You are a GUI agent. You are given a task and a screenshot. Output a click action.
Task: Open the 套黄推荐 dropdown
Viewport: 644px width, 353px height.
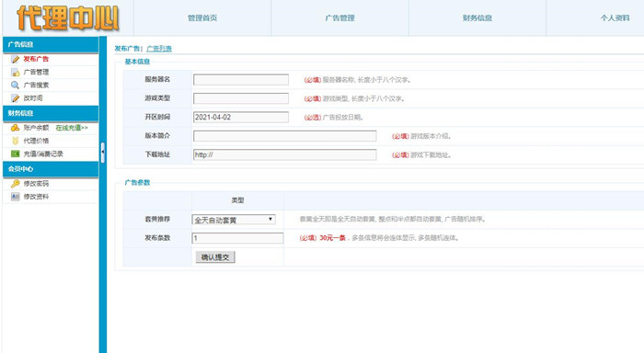pos(234,220)
